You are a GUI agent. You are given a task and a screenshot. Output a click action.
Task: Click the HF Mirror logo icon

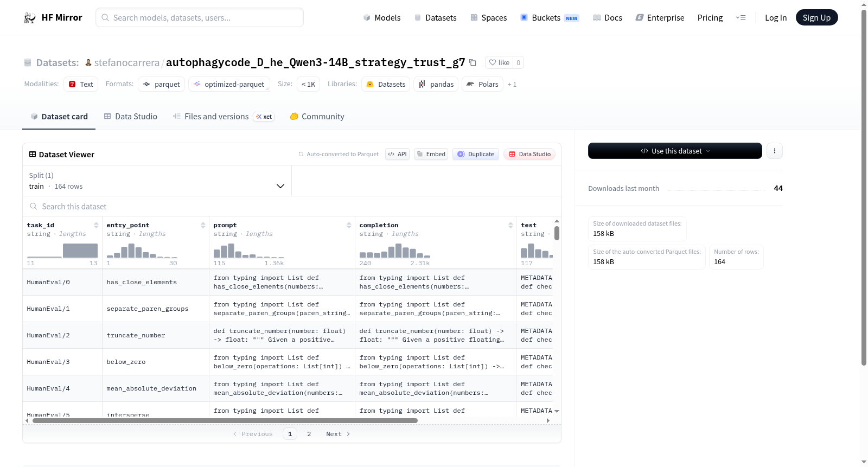(x=30, y=18)
